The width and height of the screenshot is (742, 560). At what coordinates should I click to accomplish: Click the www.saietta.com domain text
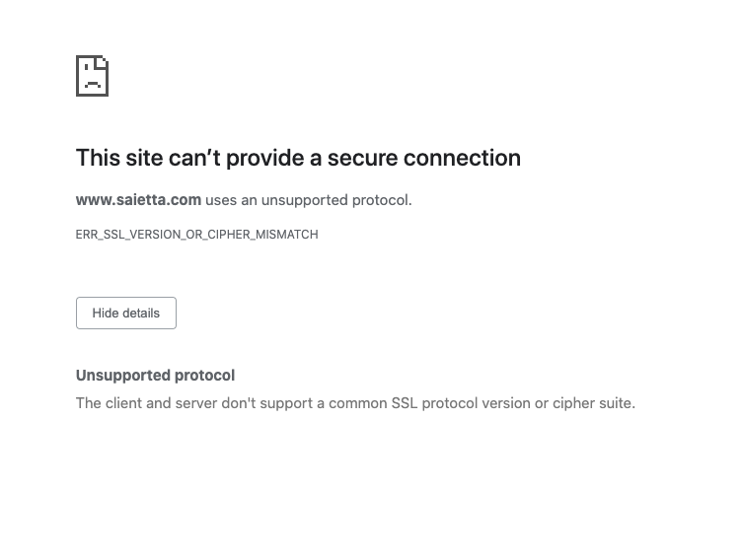[x=139, y=200]
